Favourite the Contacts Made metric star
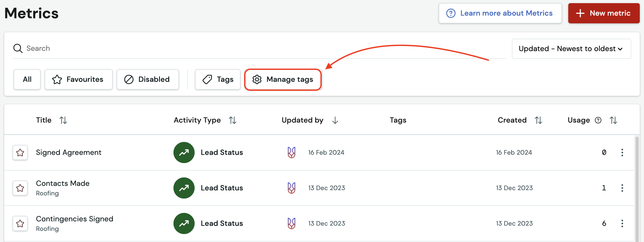This screenshot has width=644, height=242. [20, 188]
